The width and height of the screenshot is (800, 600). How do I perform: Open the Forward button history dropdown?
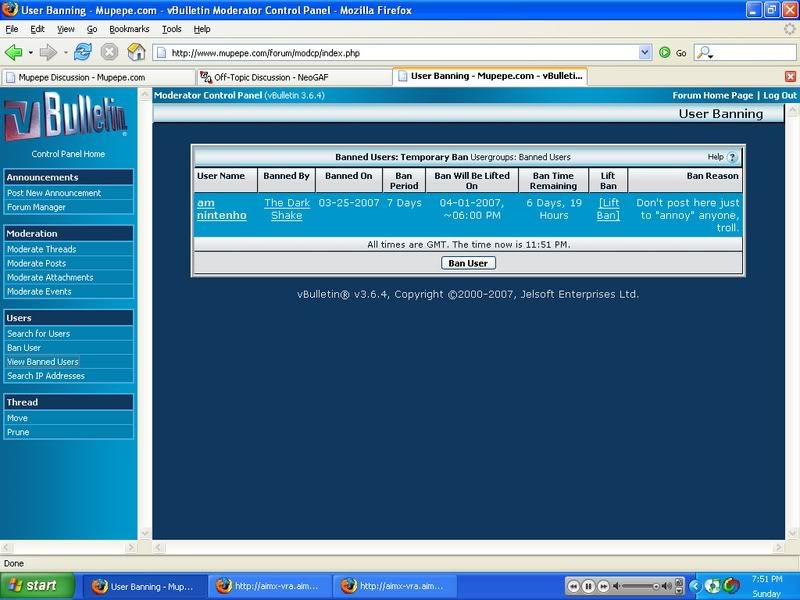coord(65,53)
